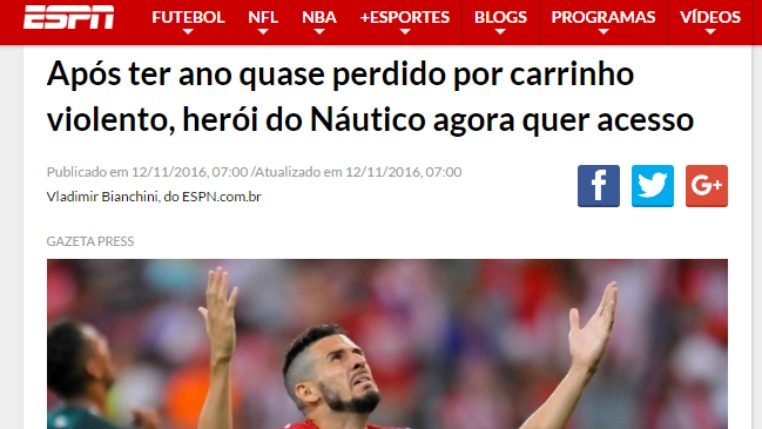Open the PROGRAMAS menu
This screenshot has height=429, width=762.
tap(603, 17)
